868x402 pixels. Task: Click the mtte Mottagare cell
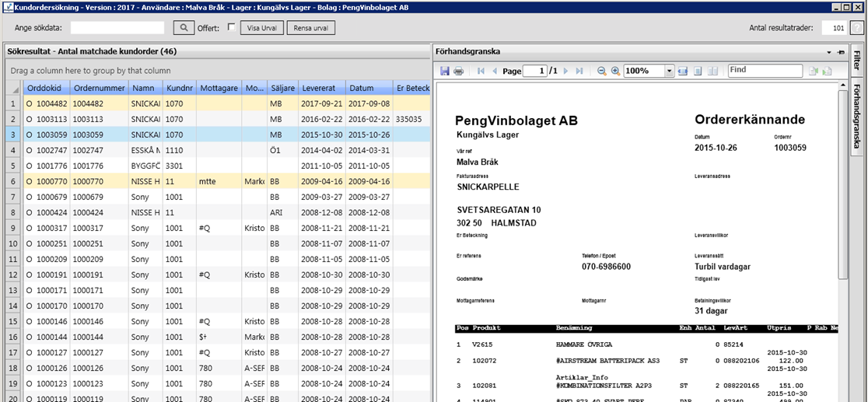pos(220,181)
